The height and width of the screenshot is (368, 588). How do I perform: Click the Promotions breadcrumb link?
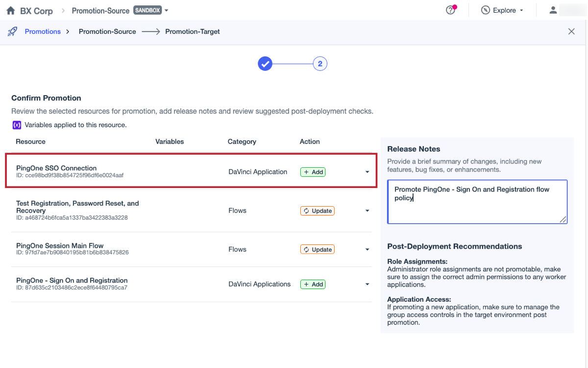43,31
